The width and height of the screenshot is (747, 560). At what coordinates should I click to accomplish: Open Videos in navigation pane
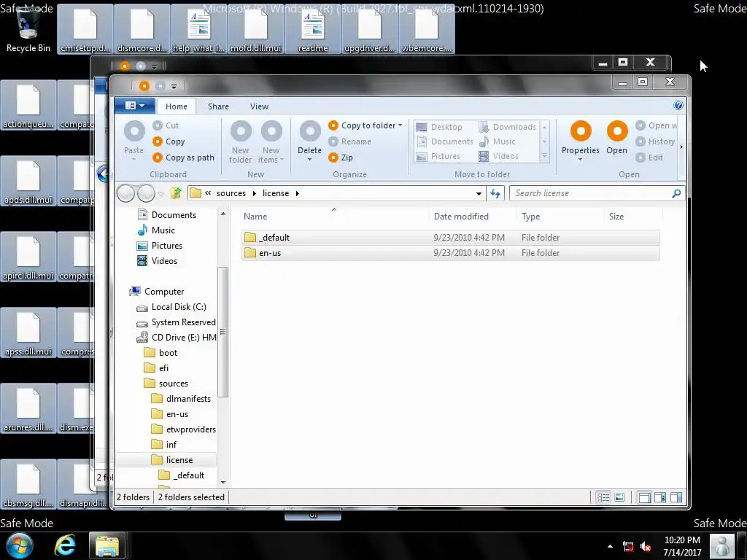(158, 260)
